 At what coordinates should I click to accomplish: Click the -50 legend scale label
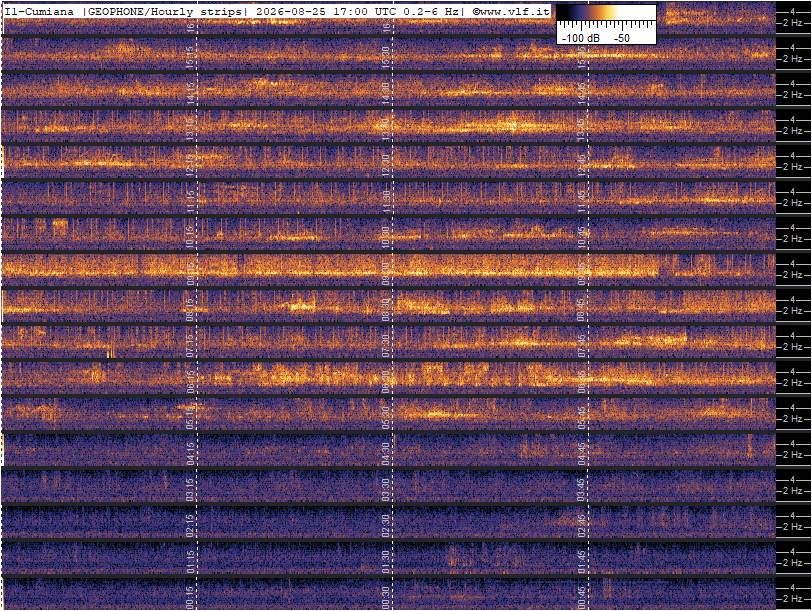(621, 38)
